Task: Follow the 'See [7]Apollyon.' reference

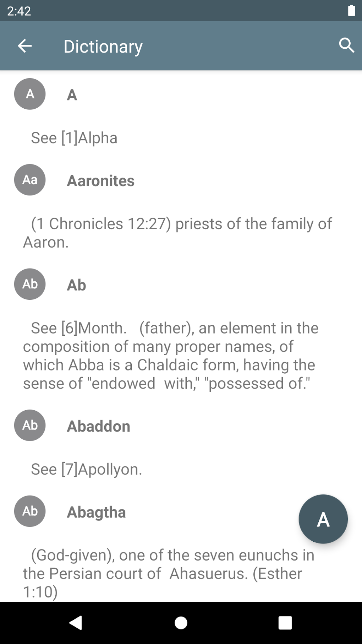Action: [x=87, y=469]
